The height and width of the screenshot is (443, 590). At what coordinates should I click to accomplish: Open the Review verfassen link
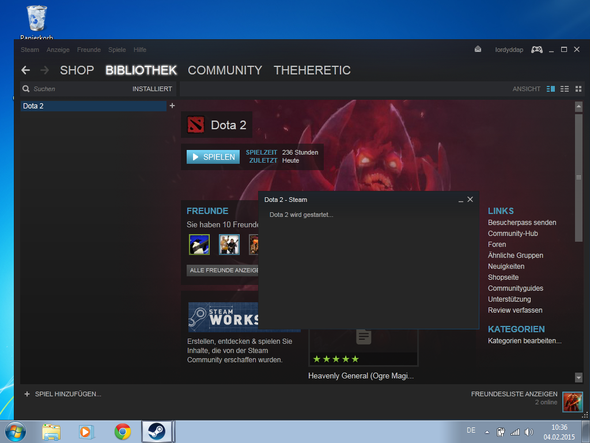tap(515, 310)
